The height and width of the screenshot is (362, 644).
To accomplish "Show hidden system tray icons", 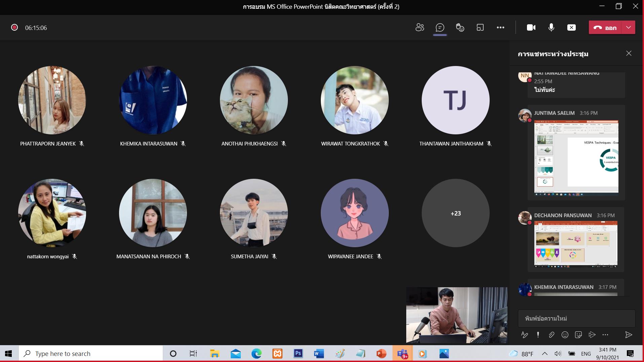I will pyautogui.click(x=545, y=354).
